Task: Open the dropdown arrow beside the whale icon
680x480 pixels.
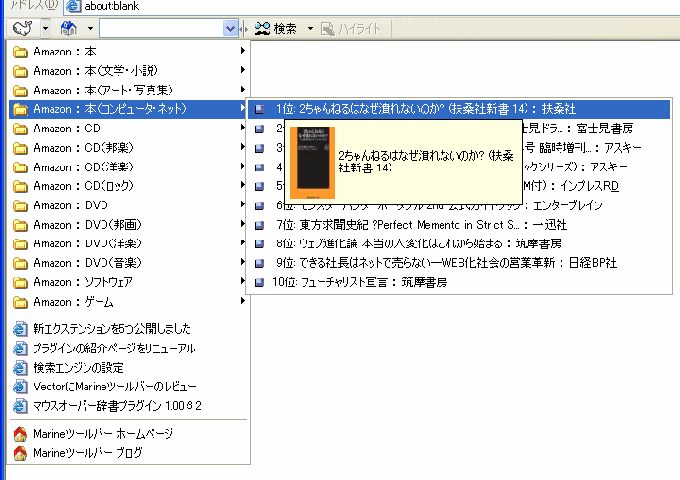Action: point(46,29)
